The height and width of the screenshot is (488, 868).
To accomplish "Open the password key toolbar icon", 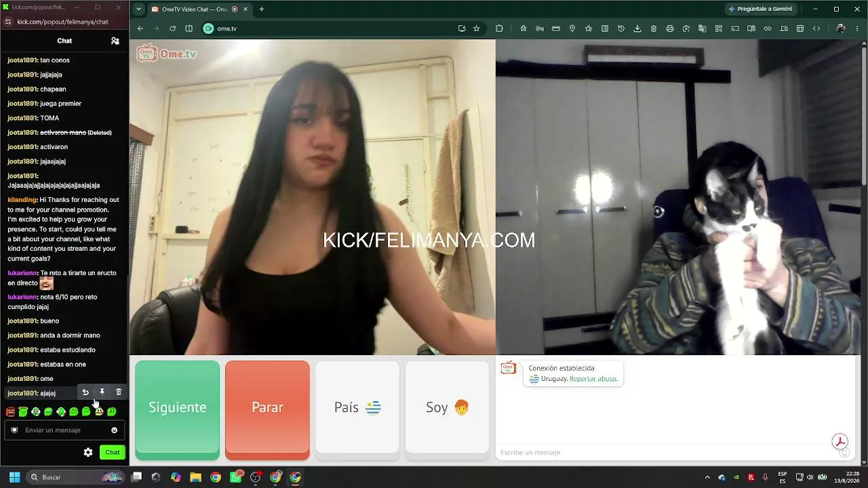I will (540, 28).
